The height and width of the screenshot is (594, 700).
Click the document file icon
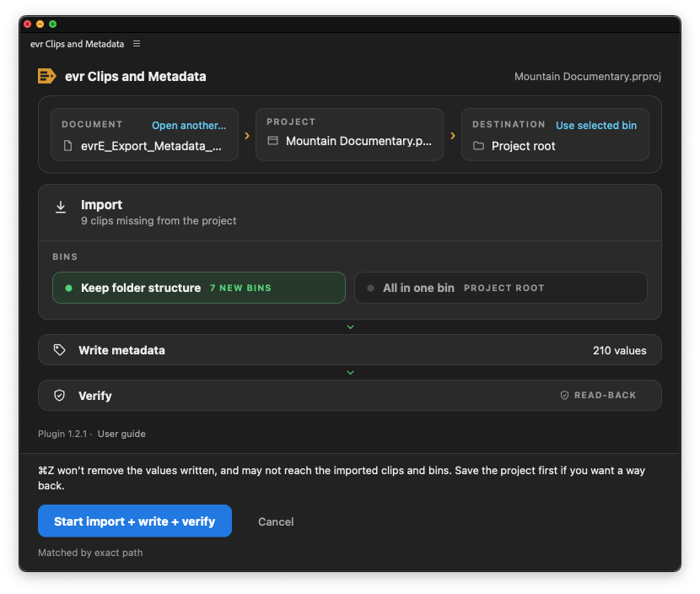(x=67, y=146)
